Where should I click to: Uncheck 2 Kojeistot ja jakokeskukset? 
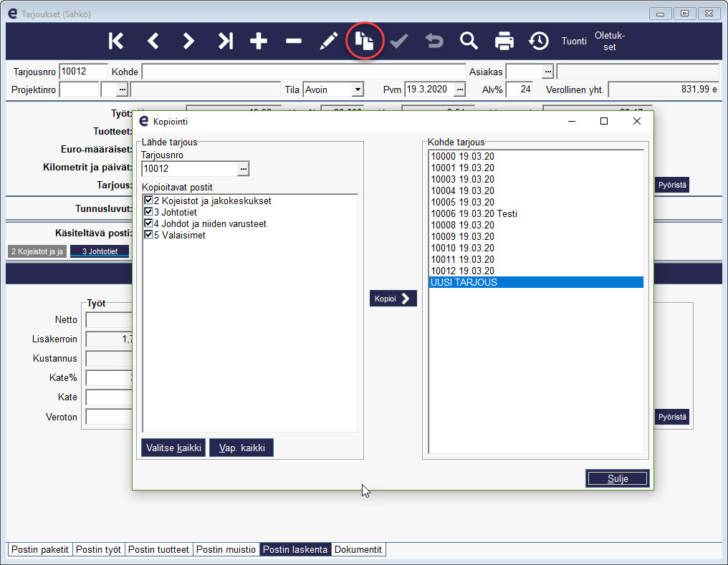click(x=148, y=201)
